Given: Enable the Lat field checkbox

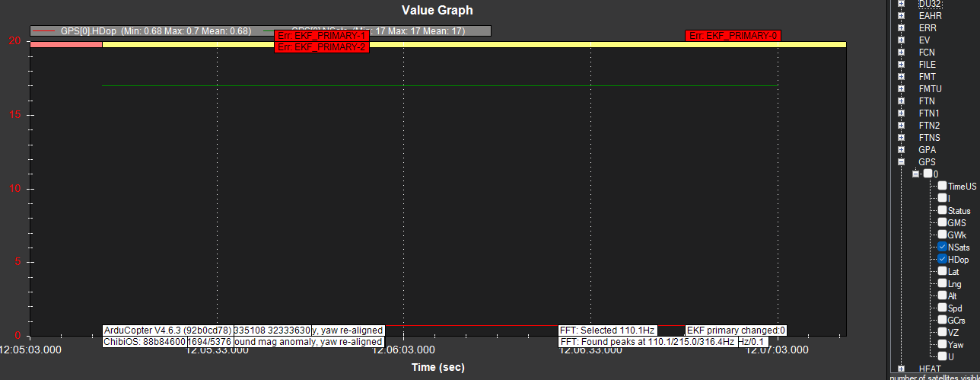Looking at the screenshot, I should tap(942, 271).
